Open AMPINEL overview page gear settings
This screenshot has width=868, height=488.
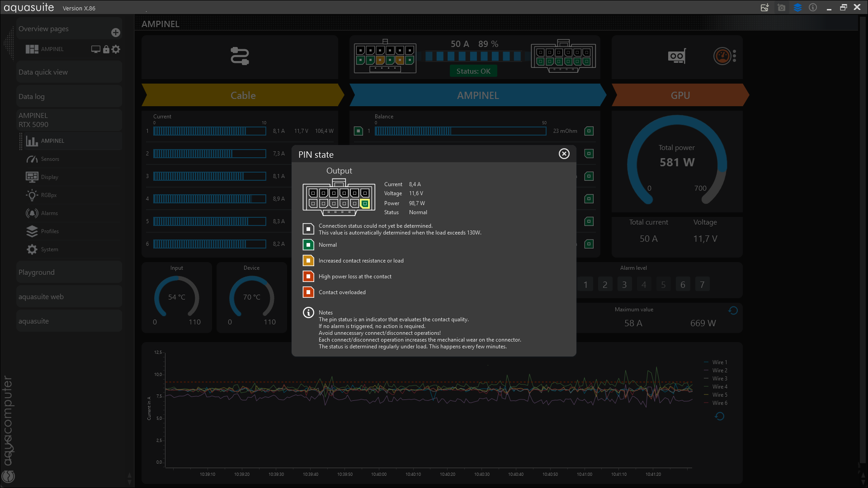(116, 49)
